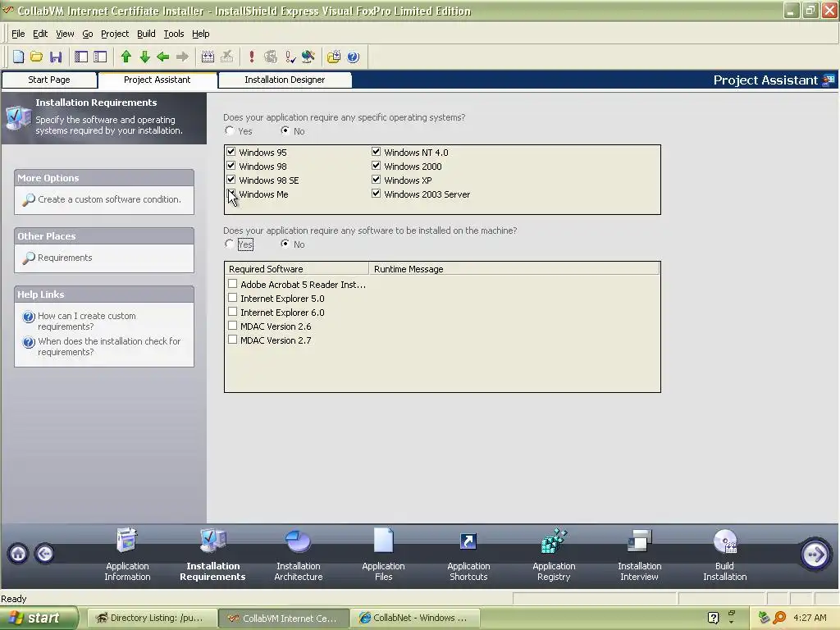Select Yes for specific operating systems
The height and width of the screenshot is (630, 840).
click(230, 130)
